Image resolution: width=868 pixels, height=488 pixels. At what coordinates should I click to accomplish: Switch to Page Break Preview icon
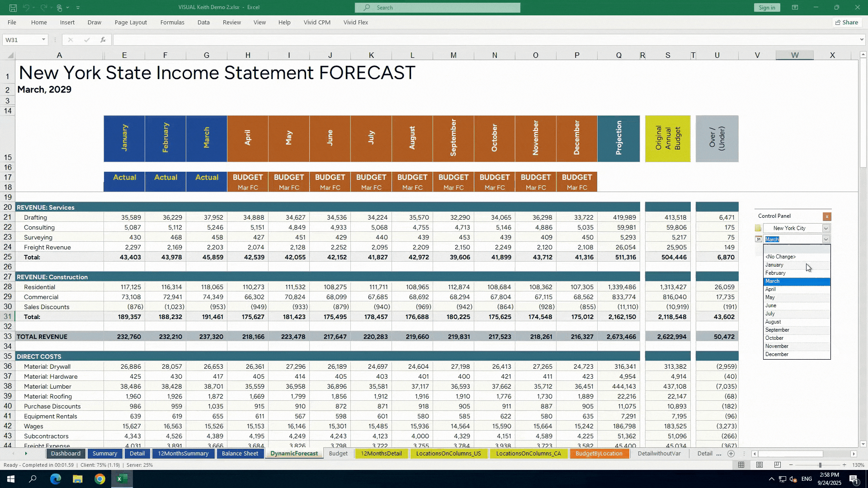point(777,465)
